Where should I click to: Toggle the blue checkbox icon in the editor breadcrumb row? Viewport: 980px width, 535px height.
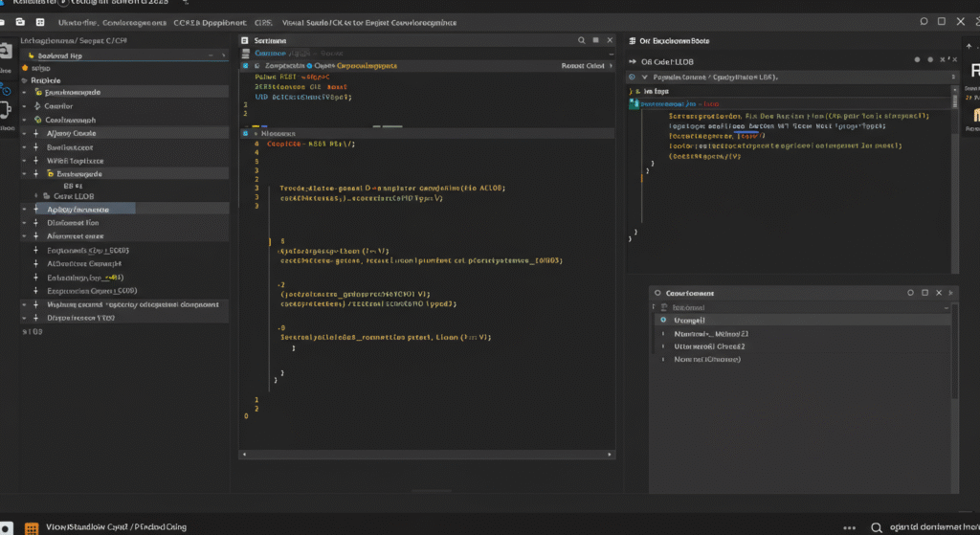point(245,66)
